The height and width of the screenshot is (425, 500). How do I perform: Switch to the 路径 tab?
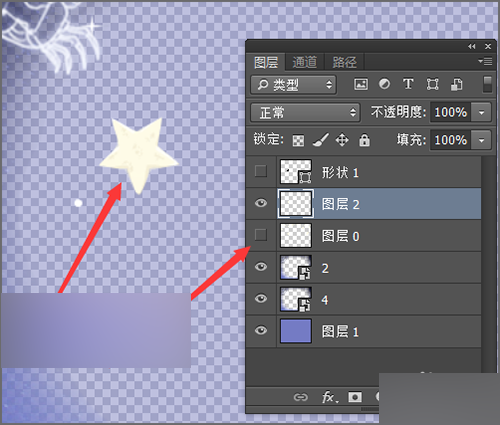click(x=344, y=62)
